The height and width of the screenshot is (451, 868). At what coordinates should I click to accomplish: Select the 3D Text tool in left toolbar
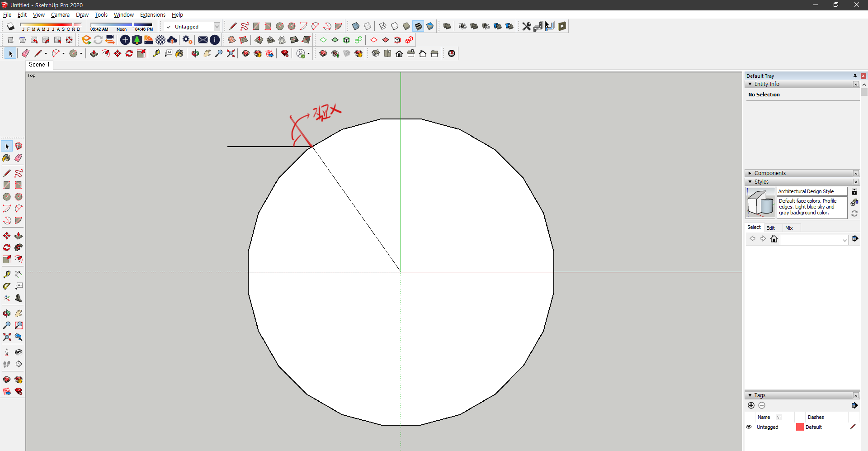[19, 298]
